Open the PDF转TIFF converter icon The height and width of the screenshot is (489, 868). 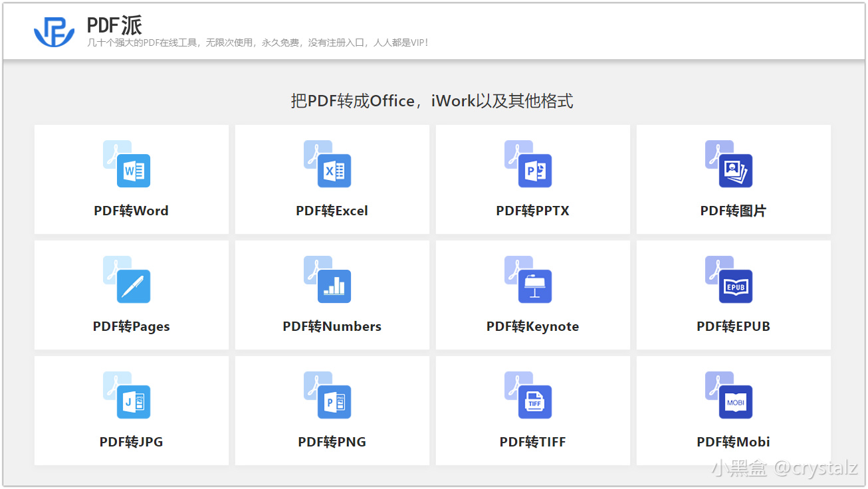[528, 395]
